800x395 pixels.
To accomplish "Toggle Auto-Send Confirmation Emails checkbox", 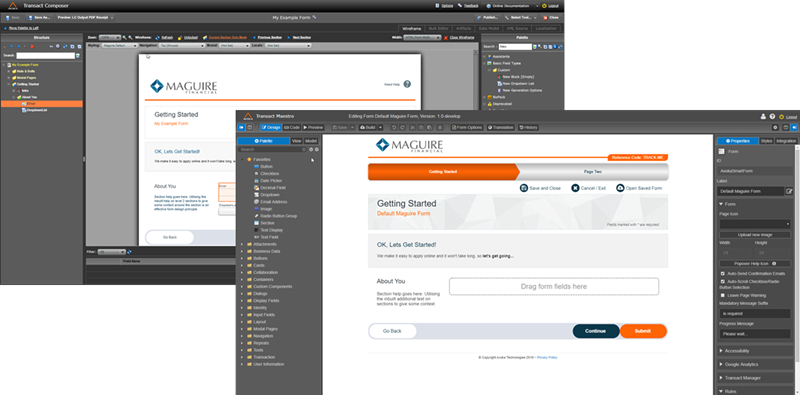I will pyautogui.click(x=722, y=274).
